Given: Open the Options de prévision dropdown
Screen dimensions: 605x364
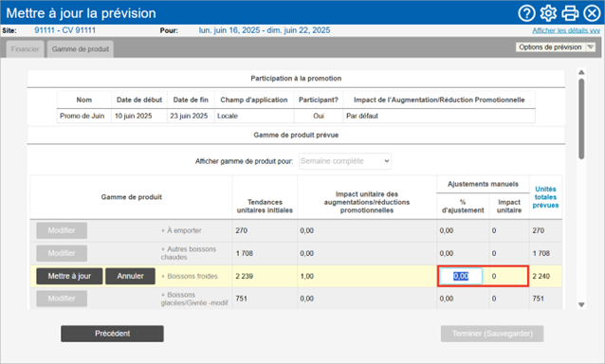Looking at the screenshot, I should 556,47.
